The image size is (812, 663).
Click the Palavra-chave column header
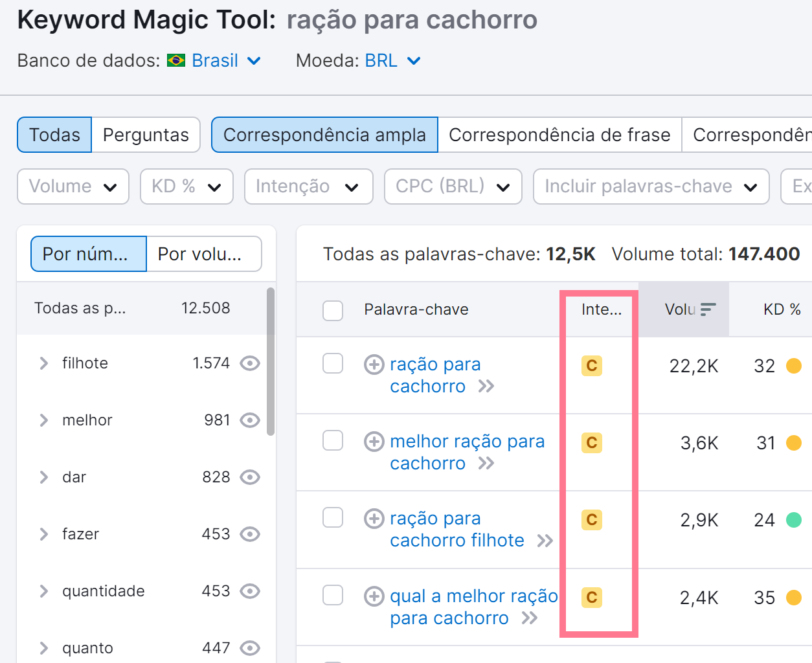[416, 309]
